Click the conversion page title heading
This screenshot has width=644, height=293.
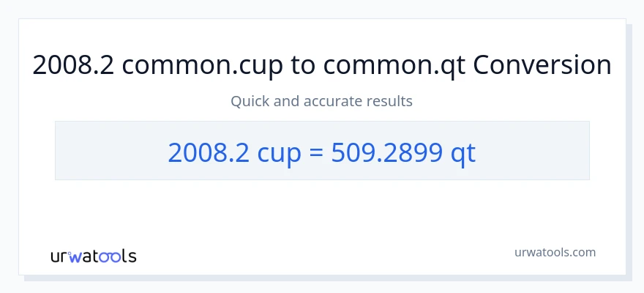coord(322,65)
